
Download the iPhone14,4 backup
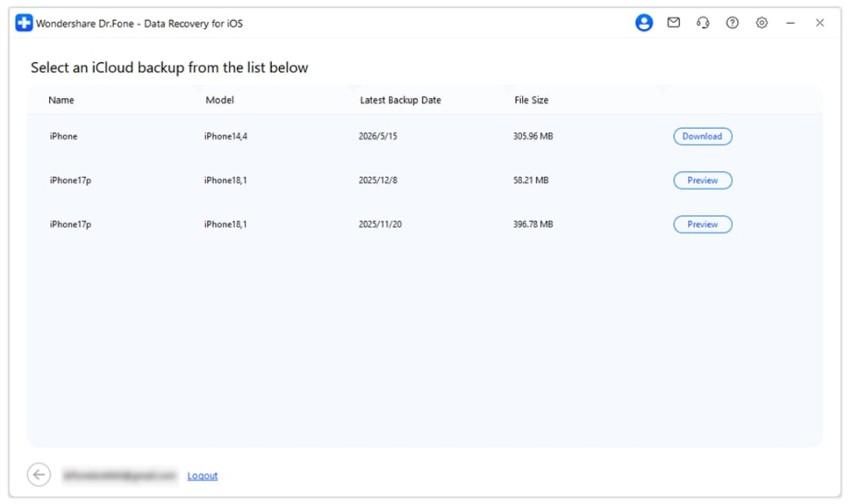[x=703, y=136]
